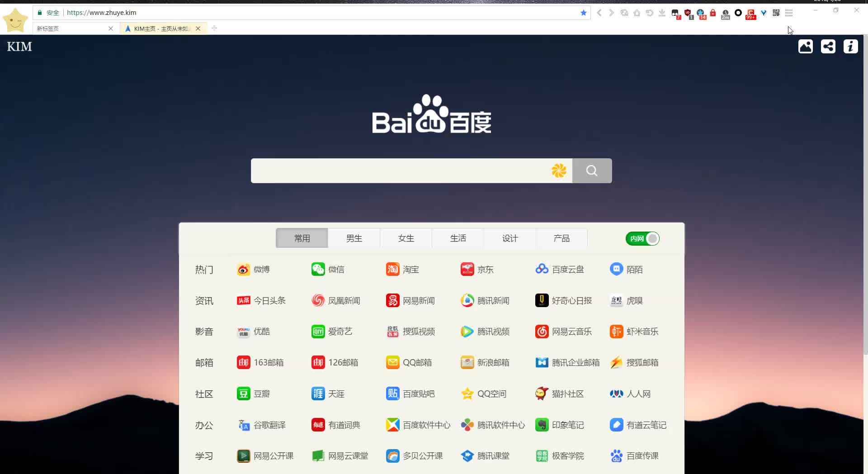The width and height of the screenshot is (868, 474).
Task: Open 百度传课 link
Action: [634, 456]
